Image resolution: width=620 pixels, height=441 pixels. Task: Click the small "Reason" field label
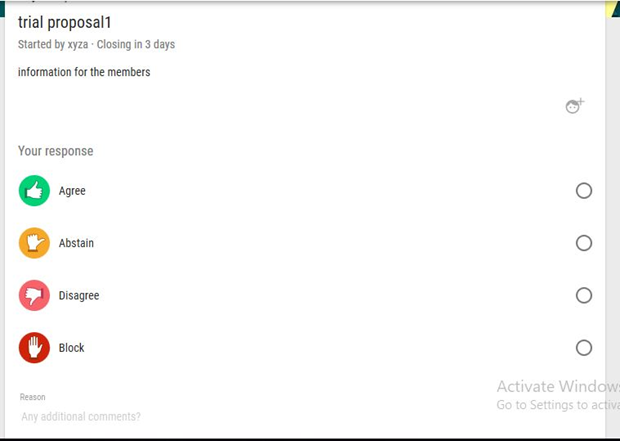pos(33,397)
